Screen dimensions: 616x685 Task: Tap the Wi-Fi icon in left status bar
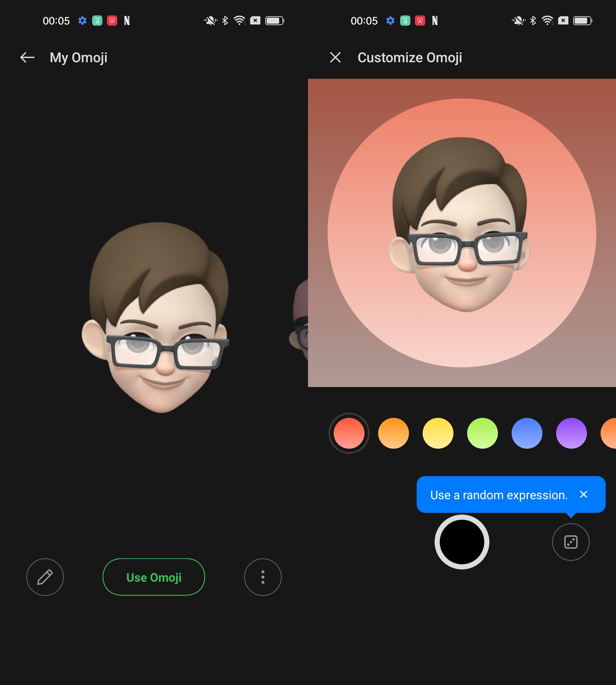pos(240,21)
